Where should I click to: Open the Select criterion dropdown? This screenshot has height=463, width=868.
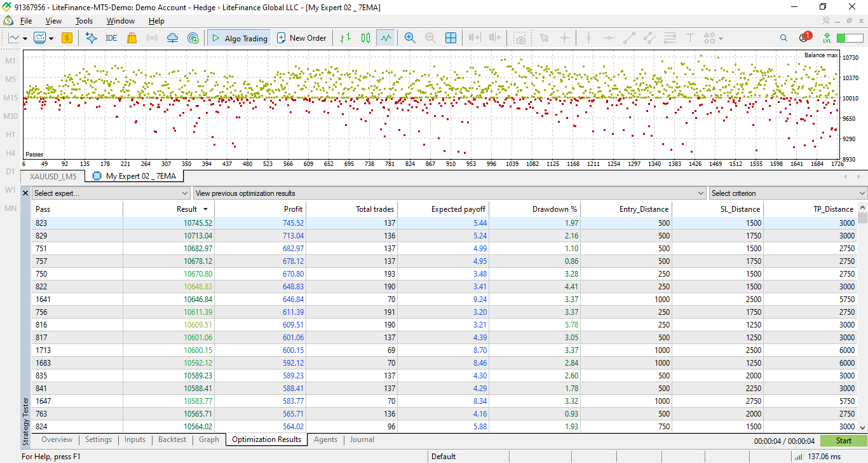[x=788, y=193]
